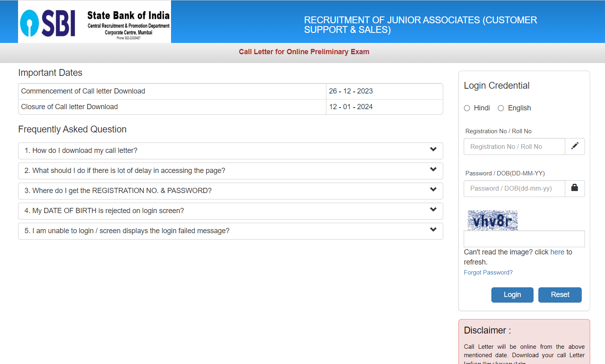Focus the Password / DOB input field
The image size is (605, 364).
pyautogui.click(x=514, y=189)
